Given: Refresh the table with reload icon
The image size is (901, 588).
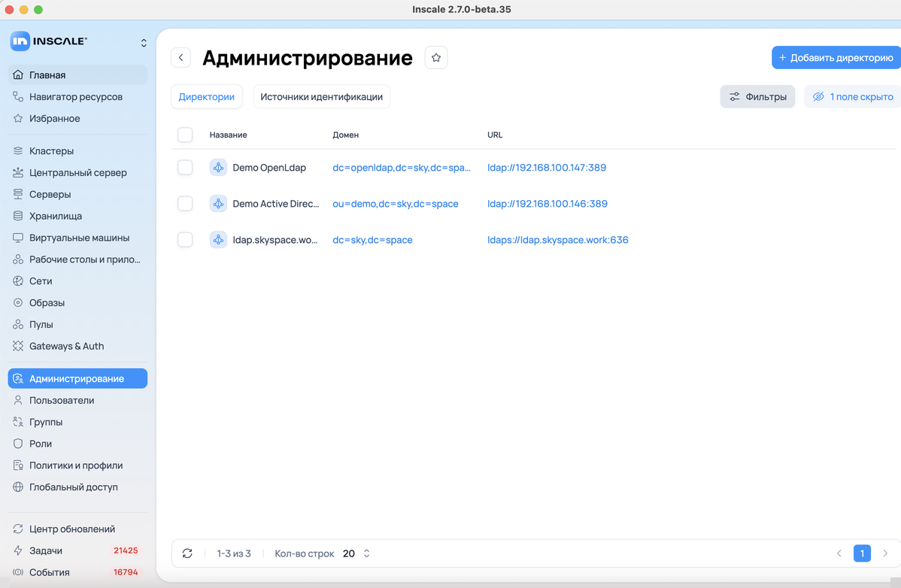Looking at the screenshot, I should click(187, 553).
